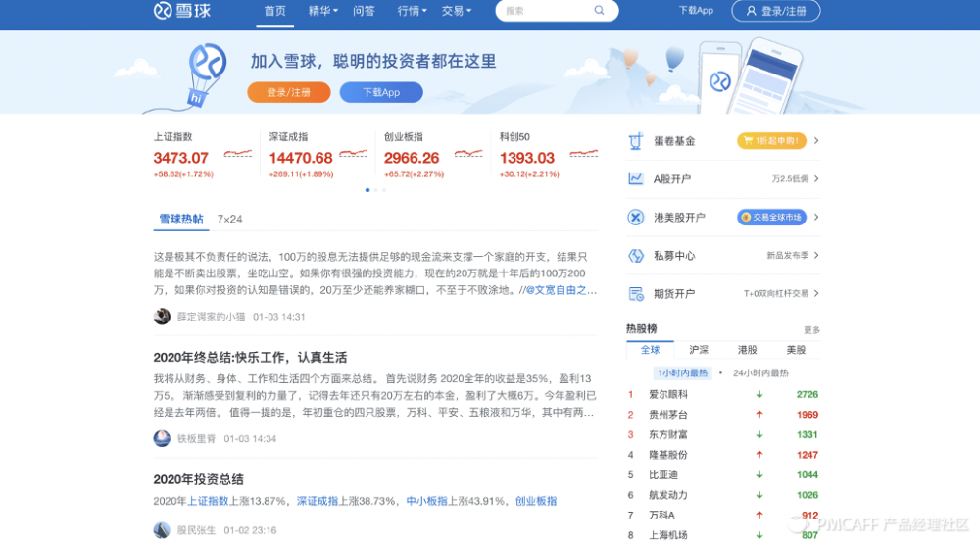Click avatar of 股民张生

coord(162,530)
